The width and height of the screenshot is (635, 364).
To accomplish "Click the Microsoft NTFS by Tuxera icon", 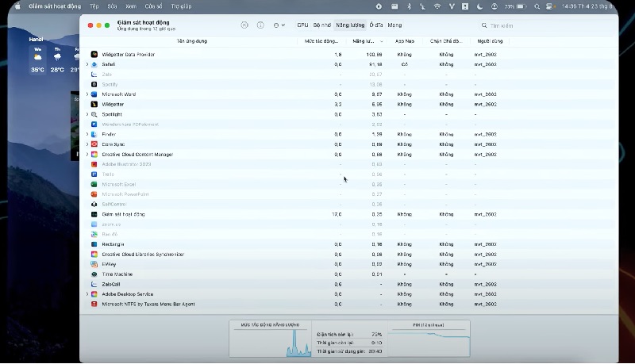I will [94, 304].
